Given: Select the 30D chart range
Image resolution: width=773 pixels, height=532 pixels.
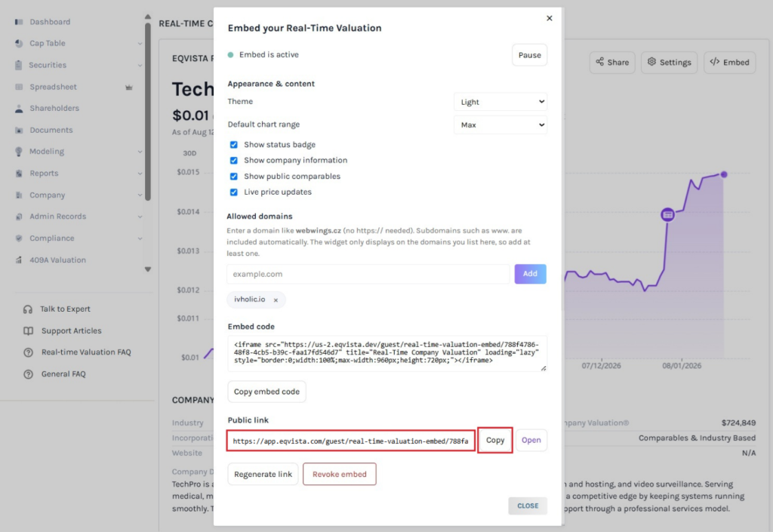Looking at the screenshot, I should 189,153.
